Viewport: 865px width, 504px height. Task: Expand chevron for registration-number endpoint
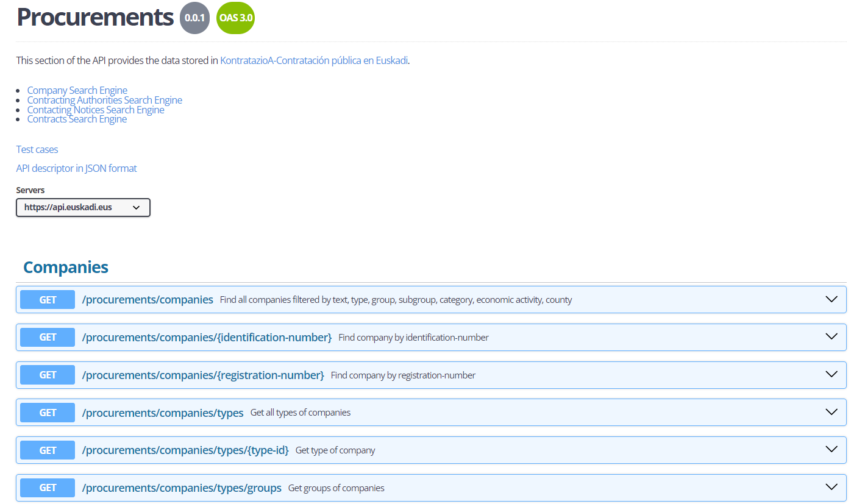(x=831, y=375)
